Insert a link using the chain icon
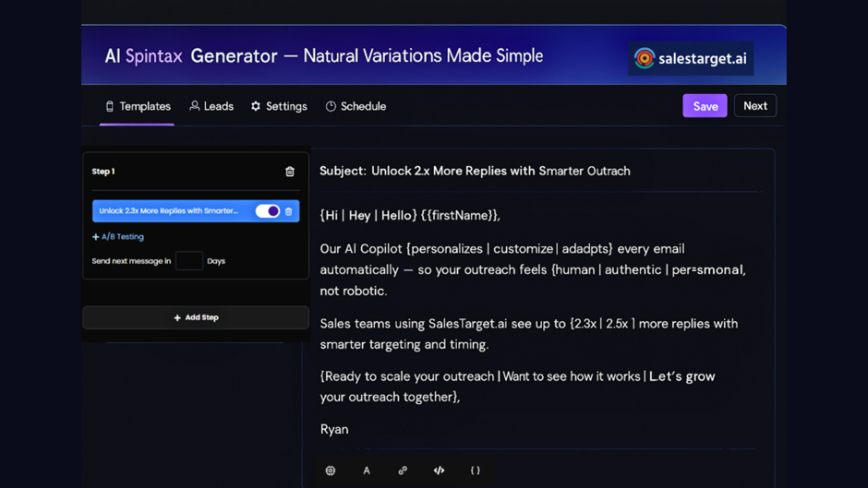 (x=403, y=470)
